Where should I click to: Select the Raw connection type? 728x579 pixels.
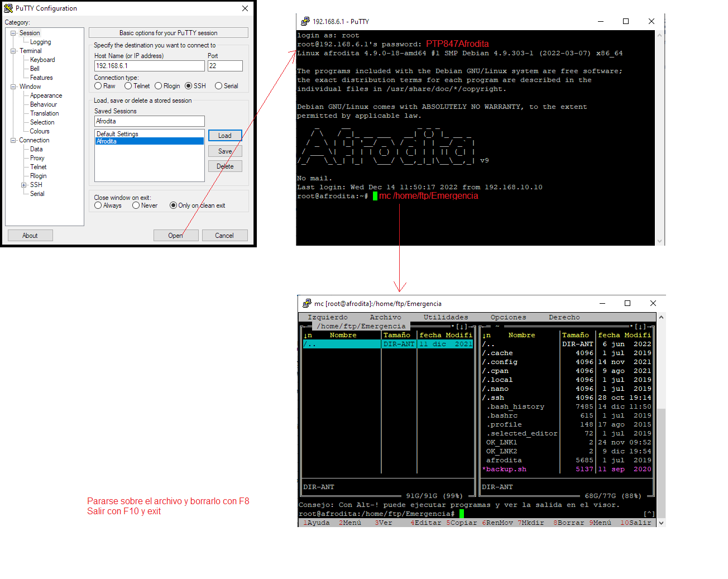(98, 86)
